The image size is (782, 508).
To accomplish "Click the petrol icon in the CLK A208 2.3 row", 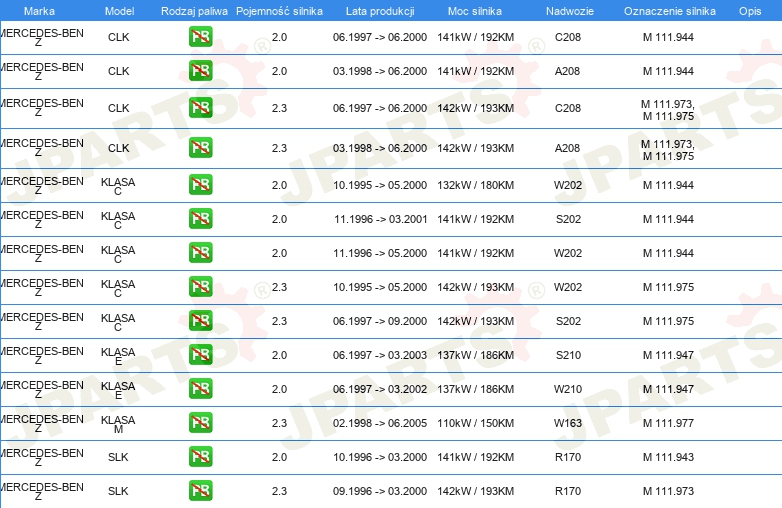I will coord(200,148).
